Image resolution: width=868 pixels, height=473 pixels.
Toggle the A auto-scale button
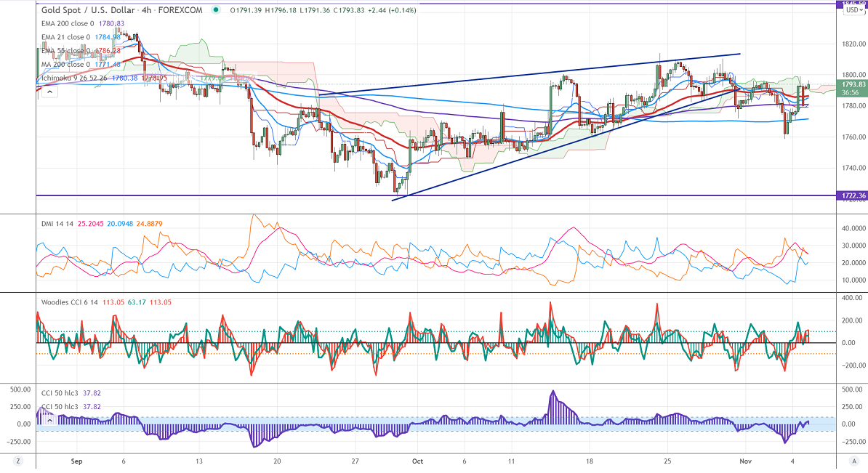pyautogui.click(x=854, y=461)
